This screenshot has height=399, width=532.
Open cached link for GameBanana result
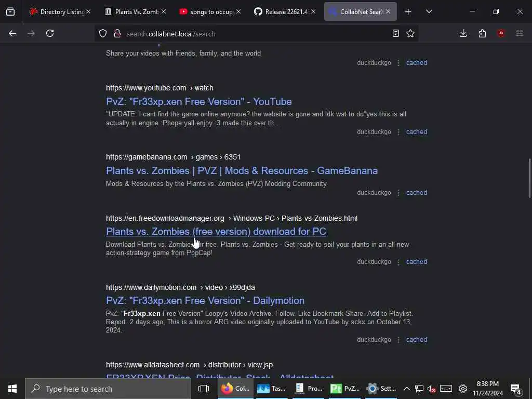(x=417, y=193)
